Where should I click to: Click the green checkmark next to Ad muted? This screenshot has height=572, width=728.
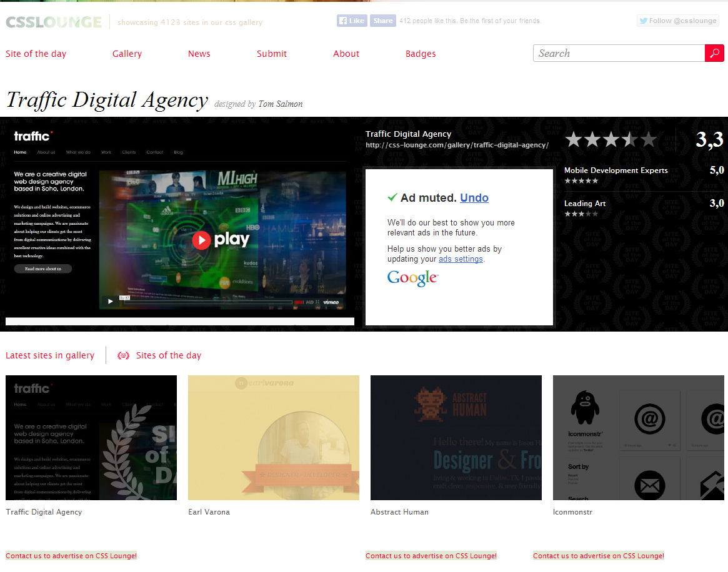(x=392, y=197)
